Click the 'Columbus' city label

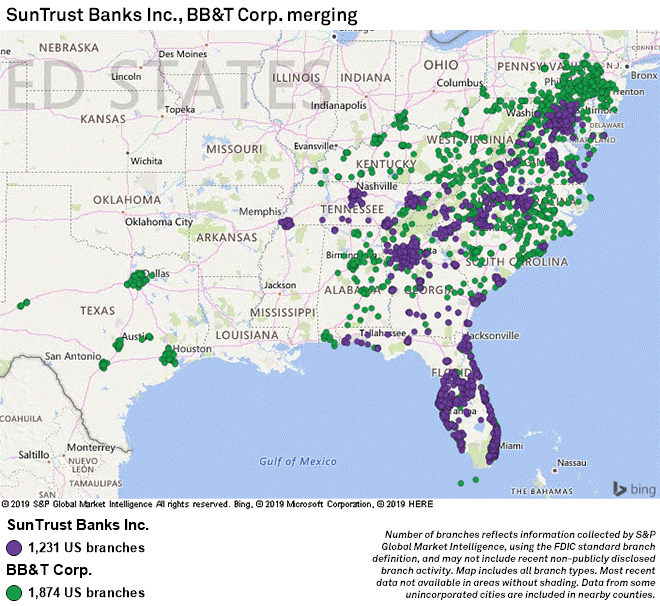(x=460, y=83)
